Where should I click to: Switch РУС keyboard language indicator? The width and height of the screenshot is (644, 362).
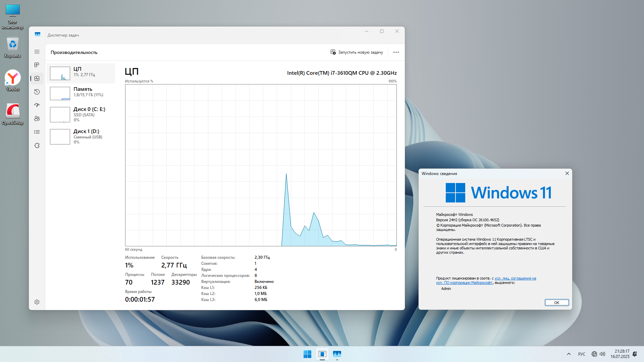582,354
